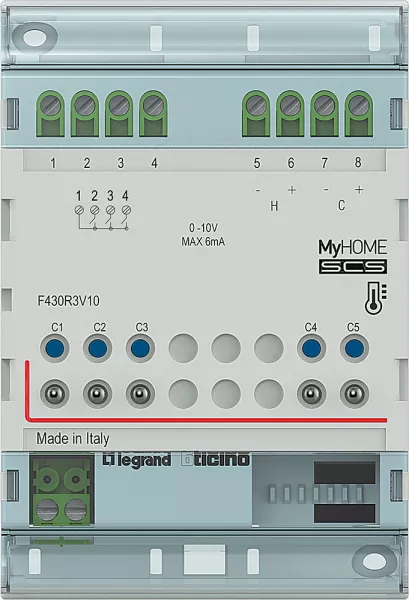Click the blue LED labeled C4

point(312,348)
